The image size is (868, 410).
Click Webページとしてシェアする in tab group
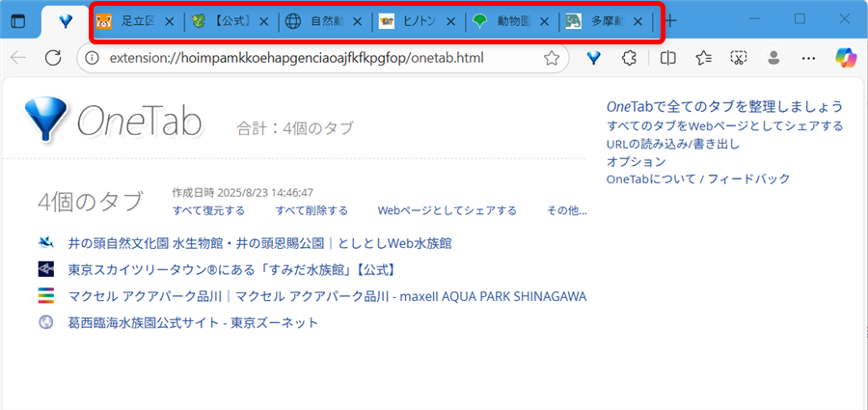pos(448,210)
